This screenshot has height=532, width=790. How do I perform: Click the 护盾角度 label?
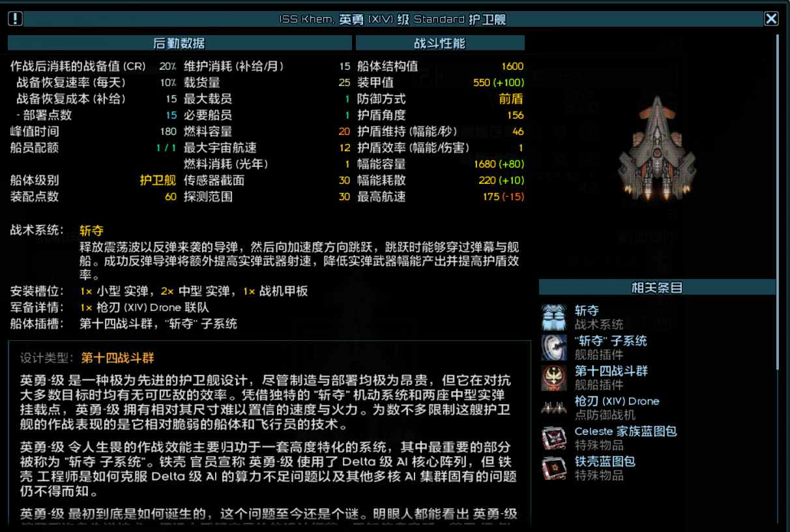point(381,115)
